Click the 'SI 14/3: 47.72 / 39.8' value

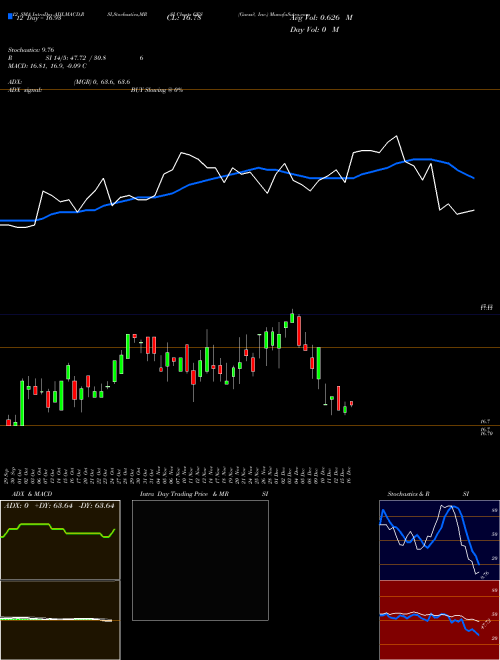[x=76, y=58]
